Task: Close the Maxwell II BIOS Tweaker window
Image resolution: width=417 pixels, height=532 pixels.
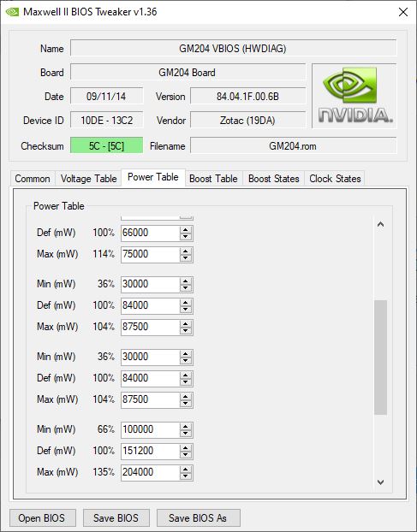Action: point(403,12)
